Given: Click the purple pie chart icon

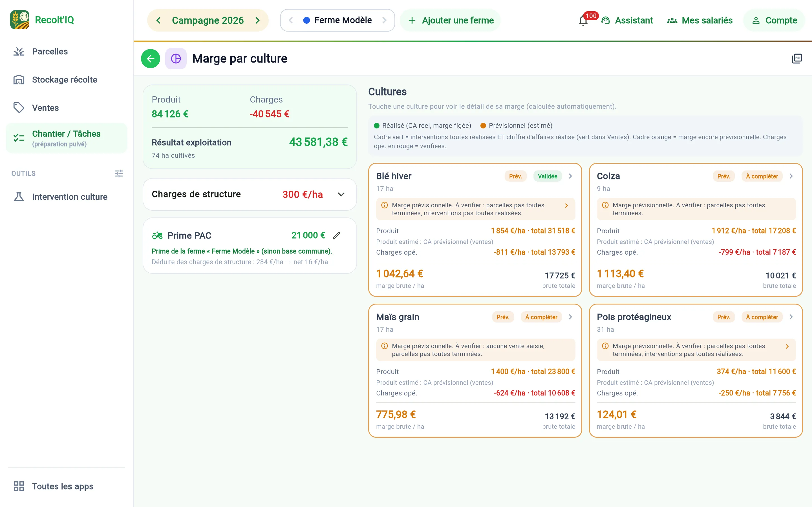Looking at the screenshot, I should click(176, 59).
